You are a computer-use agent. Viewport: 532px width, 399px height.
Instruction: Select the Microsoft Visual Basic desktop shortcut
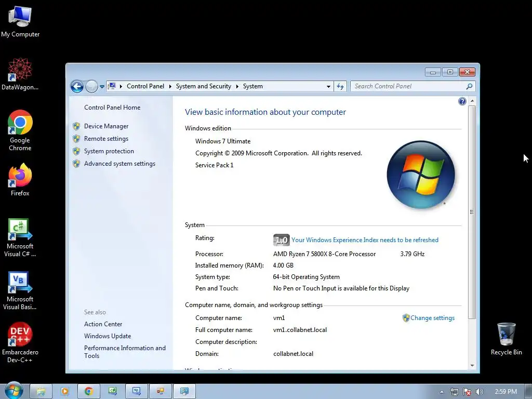tap(20, 290)
